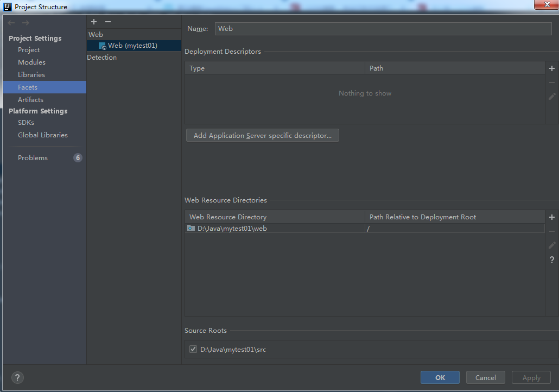Select the '/' deployment root path cell
The height and width of the screenshot is (392, 559).
coord(455,228)
